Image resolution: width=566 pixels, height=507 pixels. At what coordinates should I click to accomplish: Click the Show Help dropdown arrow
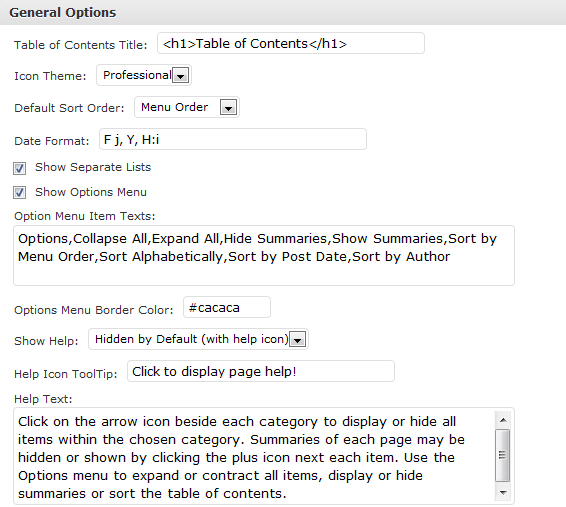(x=298, y=340)
